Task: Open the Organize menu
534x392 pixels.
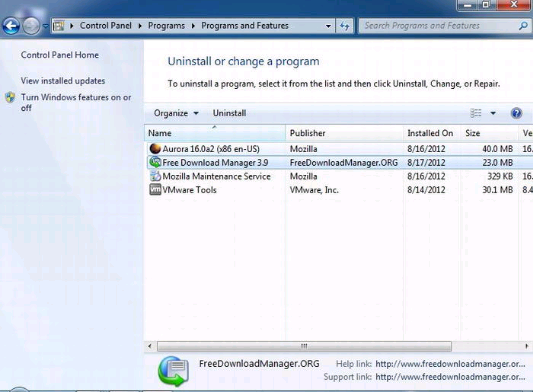Action: pyautogui.click(x=176, y=113)
